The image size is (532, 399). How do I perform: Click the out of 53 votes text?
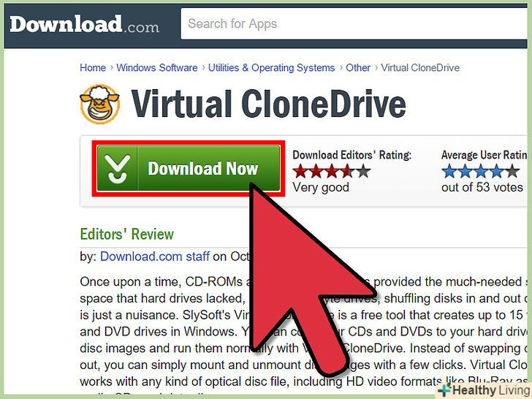coord(482,187)
